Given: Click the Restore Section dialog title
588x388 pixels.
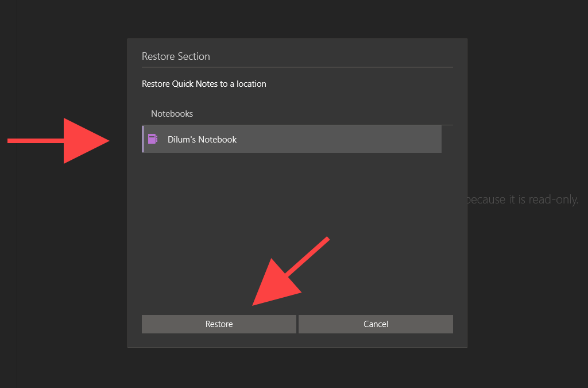Looking at the screenshot, I should [x=176, y=56].
